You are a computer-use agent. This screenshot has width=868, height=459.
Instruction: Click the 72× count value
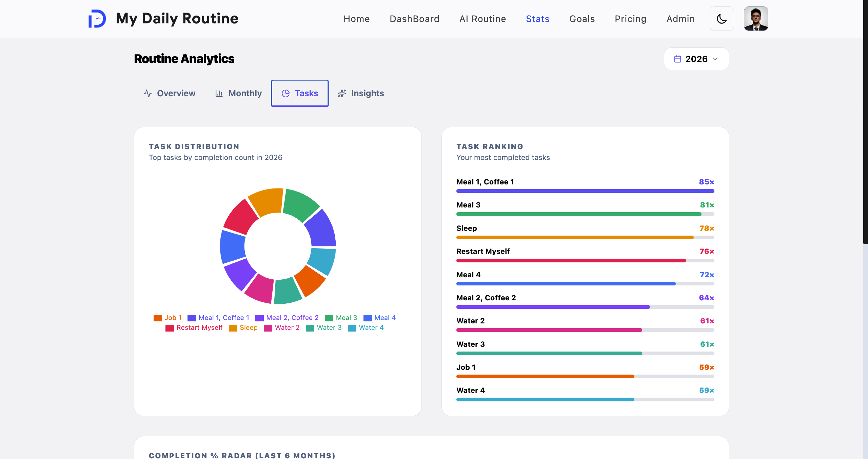tap(707, 275)
